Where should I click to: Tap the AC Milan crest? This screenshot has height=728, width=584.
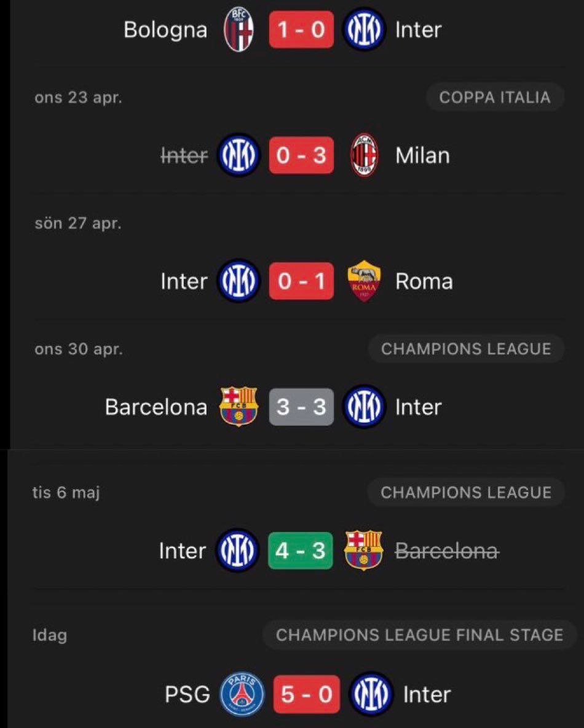pyautogui.click(x=363, y=155)
